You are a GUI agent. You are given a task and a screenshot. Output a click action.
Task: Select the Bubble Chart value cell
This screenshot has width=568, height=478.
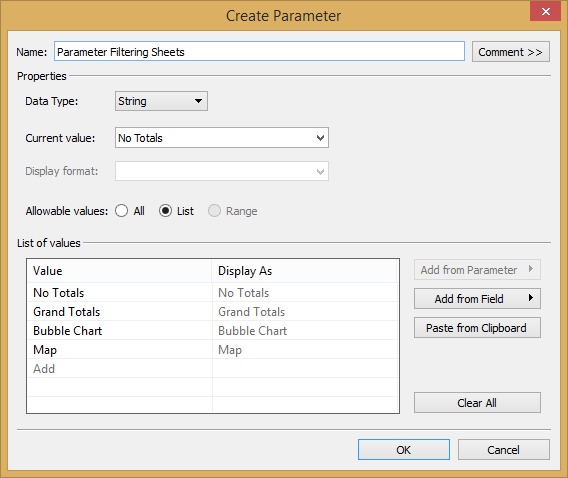click(120, 331)
